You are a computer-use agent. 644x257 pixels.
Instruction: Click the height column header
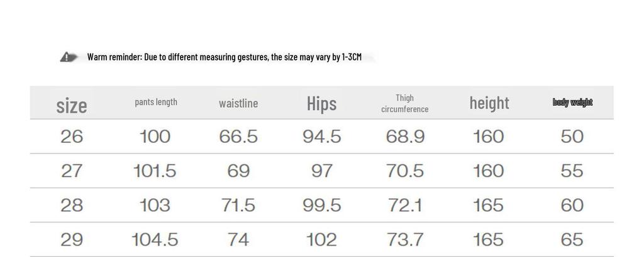(x=489, y=103)
